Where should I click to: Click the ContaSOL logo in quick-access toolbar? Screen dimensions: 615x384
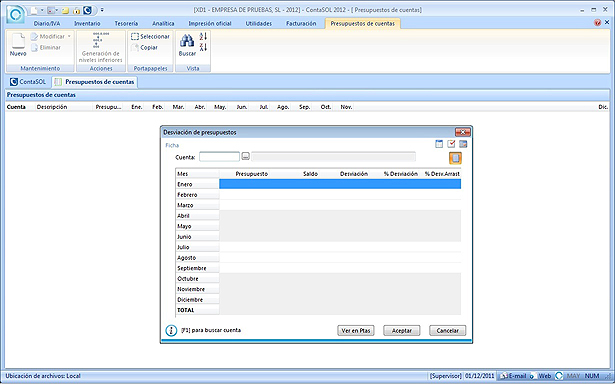coord(88,10)
